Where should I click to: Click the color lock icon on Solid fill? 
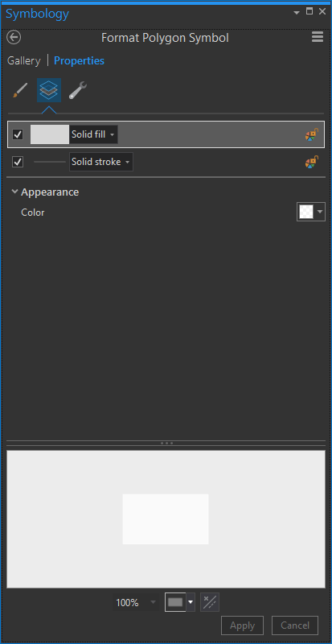coord(312,134)
